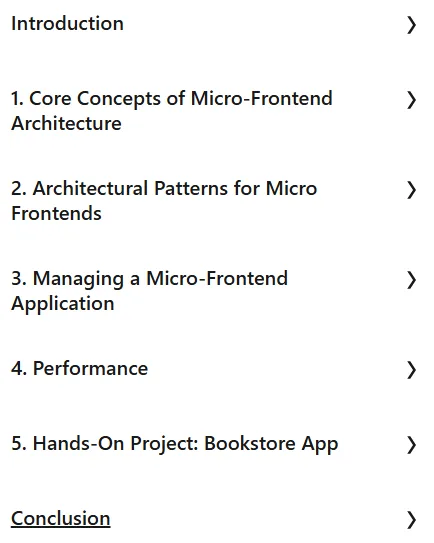
Task: Click the chevron beside Conclusion
Action: 411,520
